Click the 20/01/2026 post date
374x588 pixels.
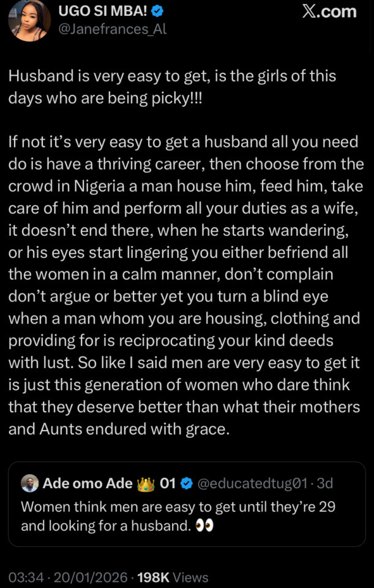(x=92, y=577)
